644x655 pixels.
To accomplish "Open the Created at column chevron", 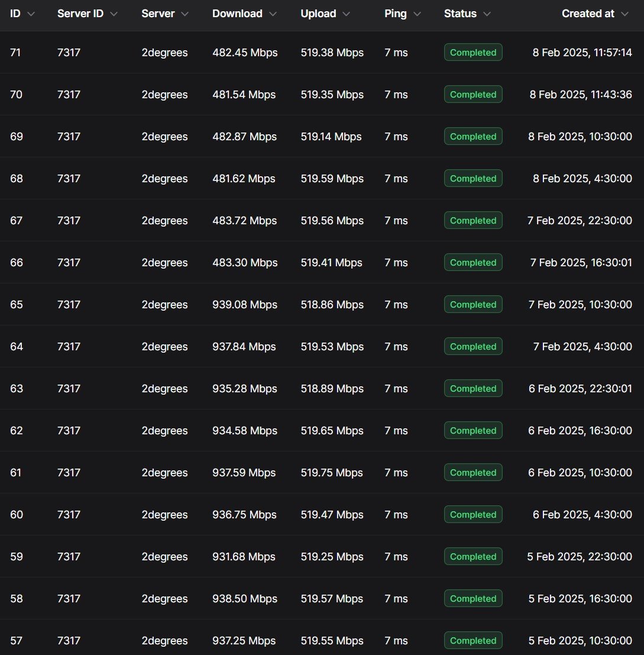I will pos(624,14).
